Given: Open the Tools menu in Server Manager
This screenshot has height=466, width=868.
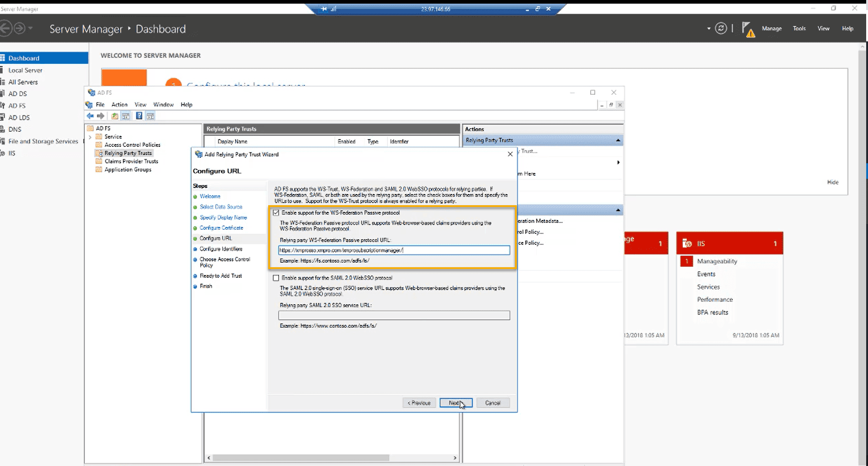Looking at the screenshot, I should [799, 28].
